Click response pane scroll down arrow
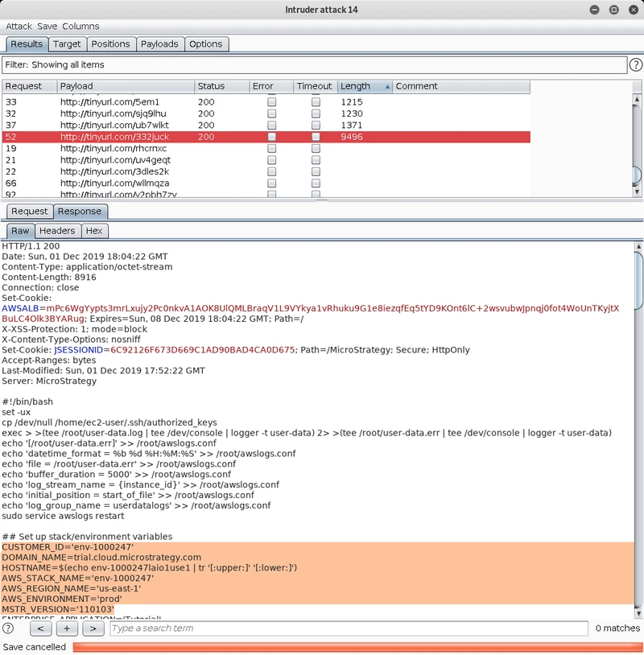The height and width of the screenshot is (655, 644). [638, 613]
